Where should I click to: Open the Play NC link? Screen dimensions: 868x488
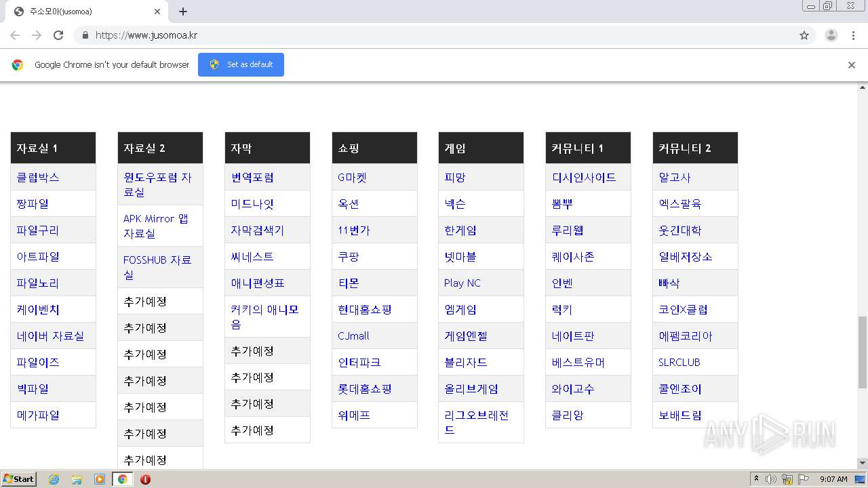462,283
